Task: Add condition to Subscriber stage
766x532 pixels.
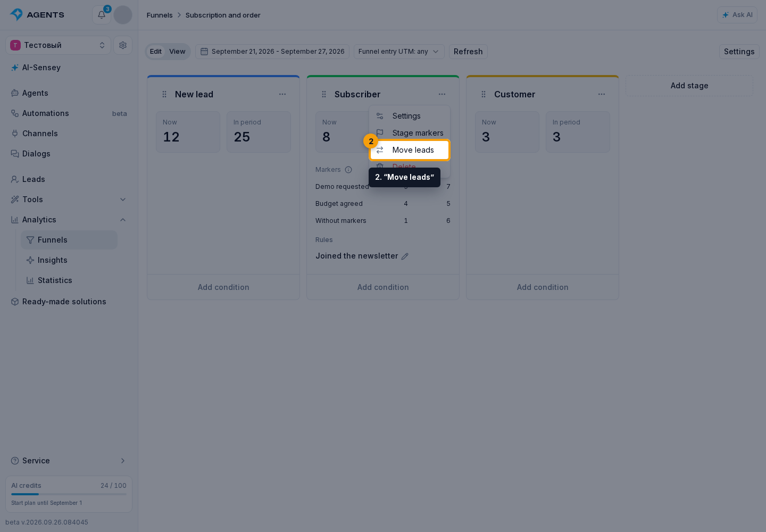Action: (x=383, y=287)
